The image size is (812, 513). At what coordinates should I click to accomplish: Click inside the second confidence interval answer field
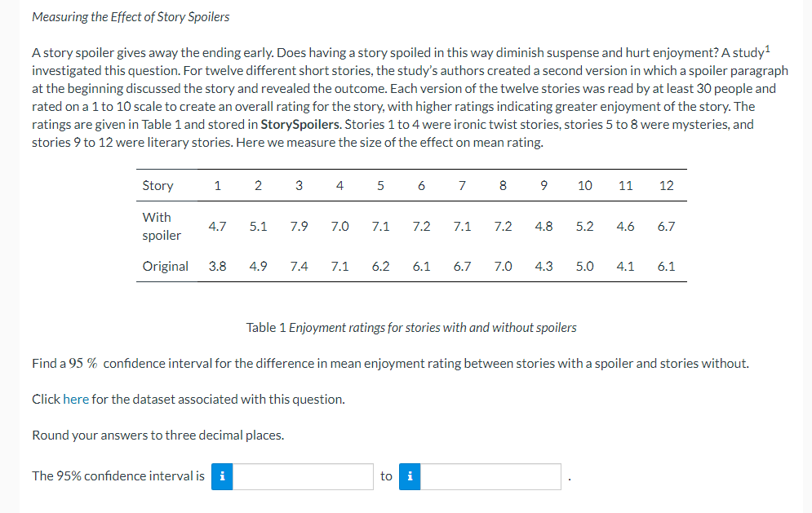pyautogui.click(x=490, y=476)
